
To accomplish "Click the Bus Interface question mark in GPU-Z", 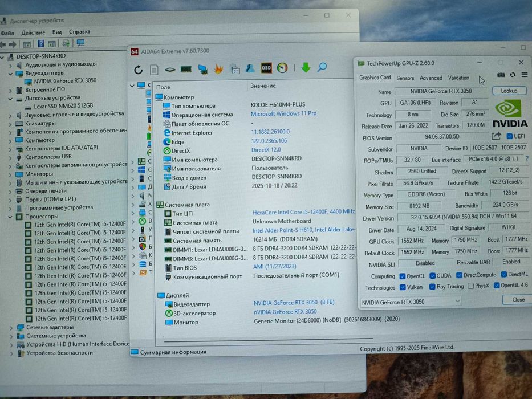I will point(527,158).
